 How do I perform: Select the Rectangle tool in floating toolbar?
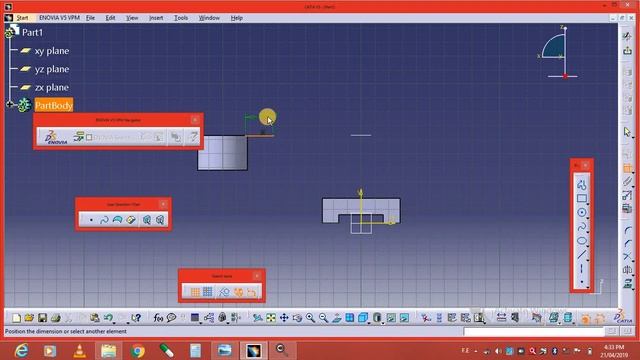582,199
